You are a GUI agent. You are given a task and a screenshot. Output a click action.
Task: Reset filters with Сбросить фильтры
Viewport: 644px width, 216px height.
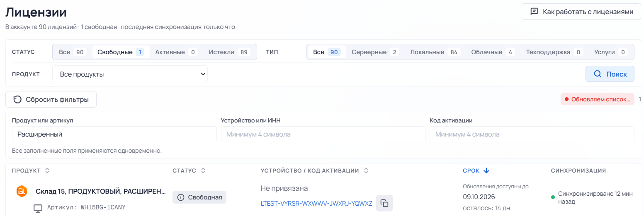click(51, 99)
